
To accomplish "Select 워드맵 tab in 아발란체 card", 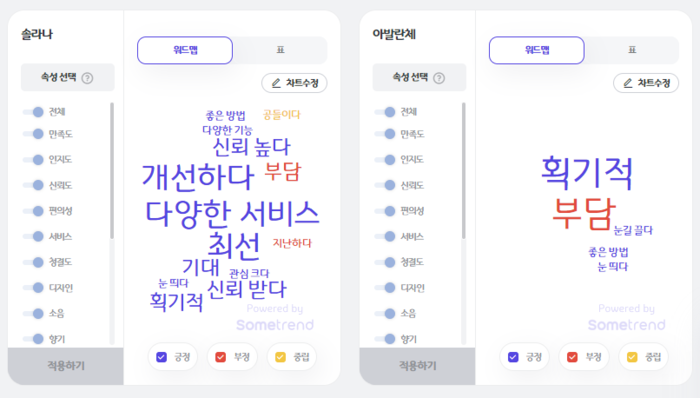I will pyautogui.click(x=537, y=50).
